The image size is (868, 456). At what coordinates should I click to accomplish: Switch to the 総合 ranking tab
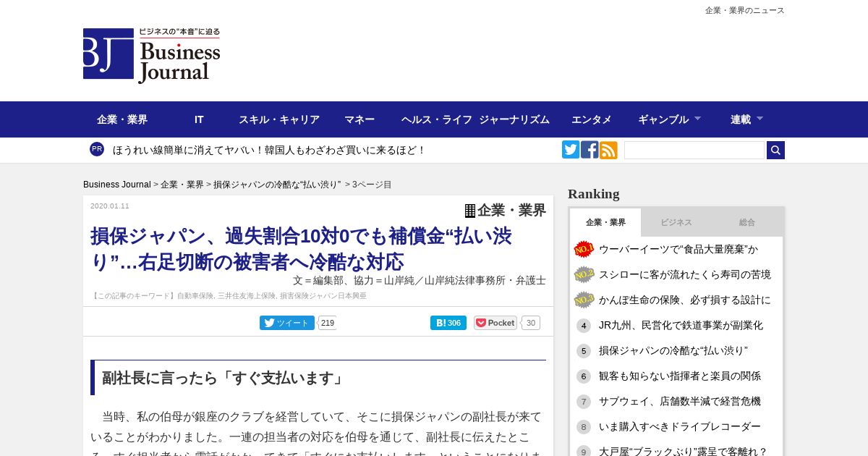coord(747,222)
